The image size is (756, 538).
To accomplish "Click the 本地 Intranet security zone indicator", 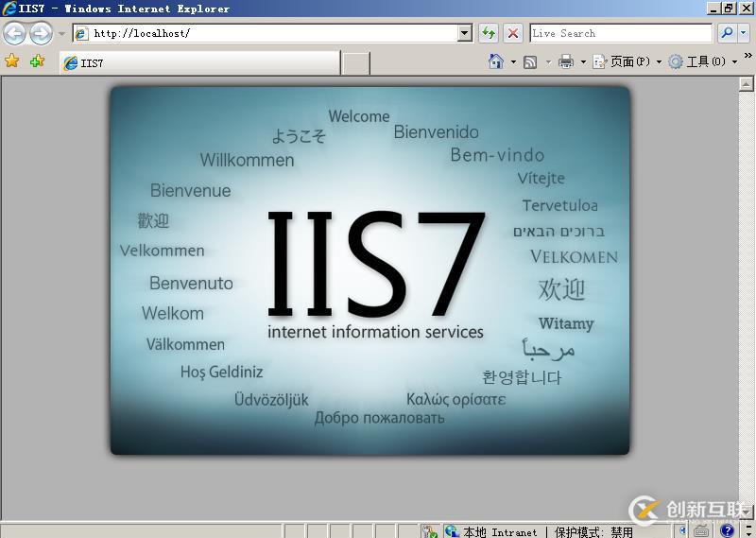I will (491, 531).
